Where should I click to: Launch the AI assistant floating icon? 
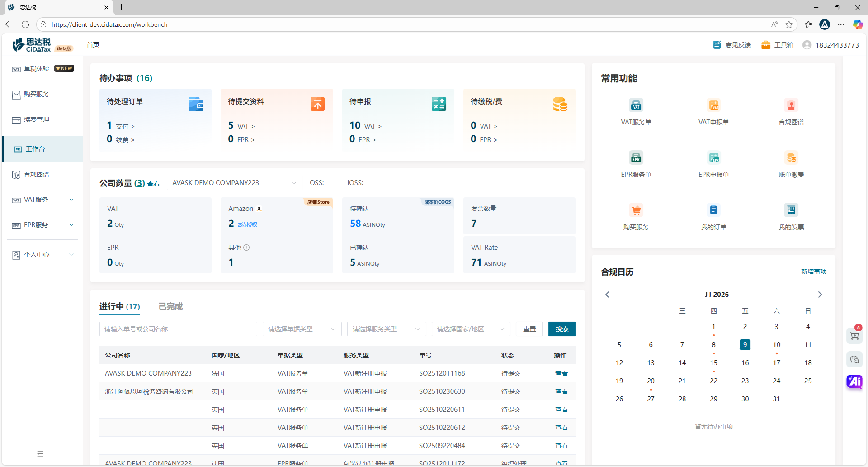854,381
